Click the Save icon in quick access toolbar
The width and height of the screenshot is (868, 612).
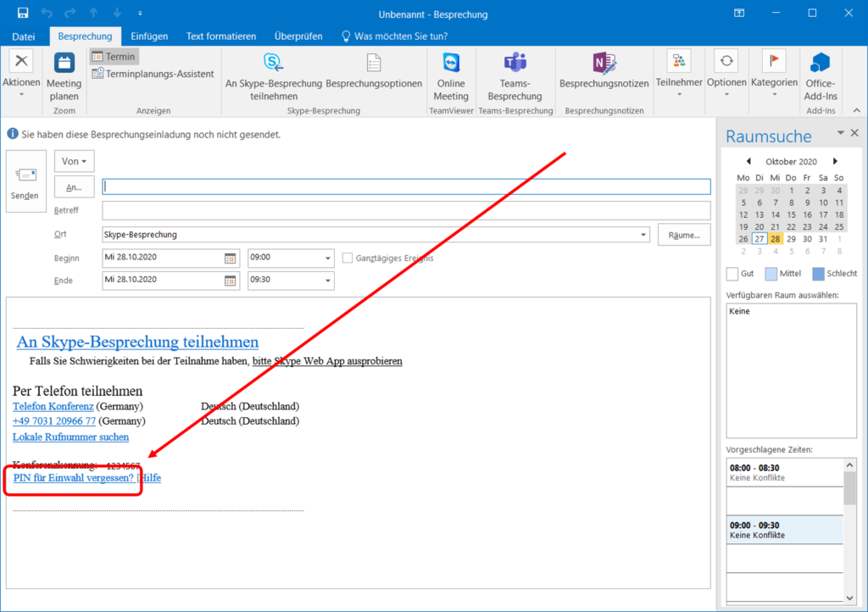point(23,14)
